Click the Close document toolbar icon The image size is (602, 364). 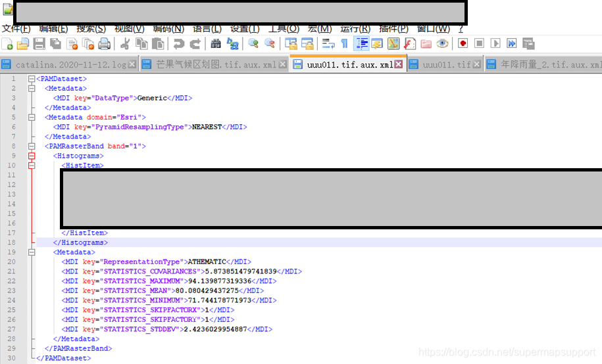[x=72, y=44]
